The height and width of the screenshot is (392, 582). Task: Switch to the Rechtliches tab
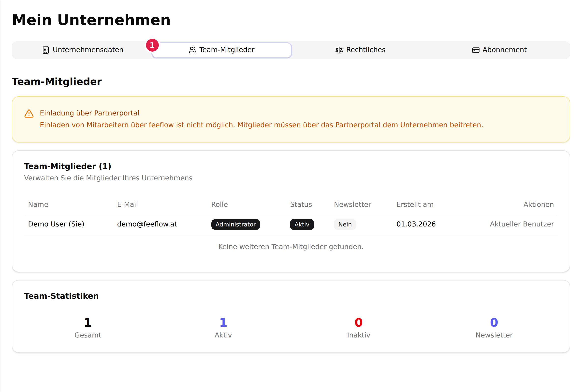[360, 50]
